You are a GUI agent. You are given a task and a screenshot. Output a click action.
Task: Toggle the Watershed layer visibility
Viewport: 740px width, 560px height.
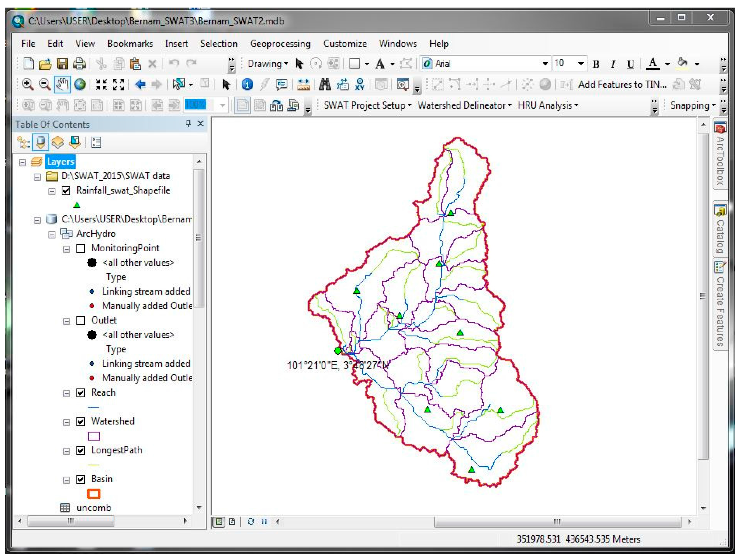[81, 422]
